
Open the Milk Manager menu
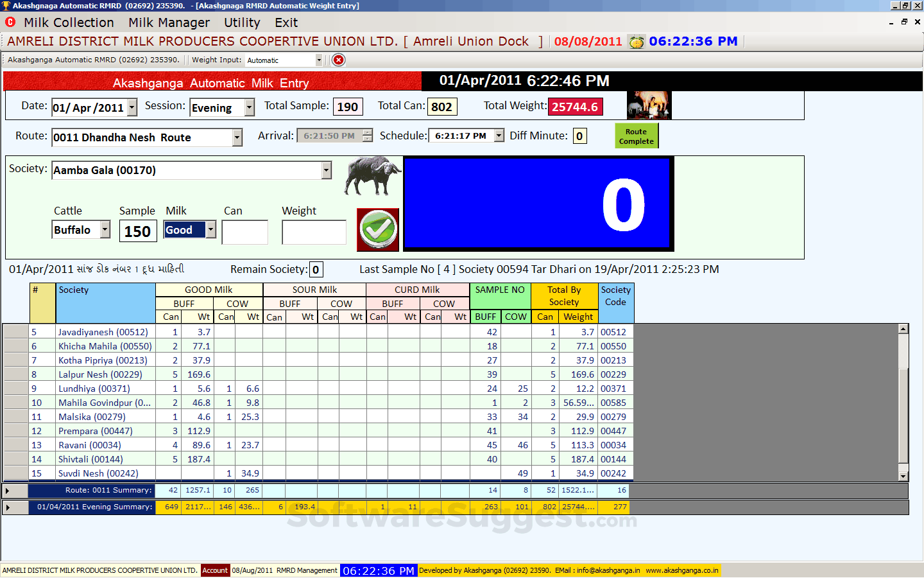click(x=168, y=22)
